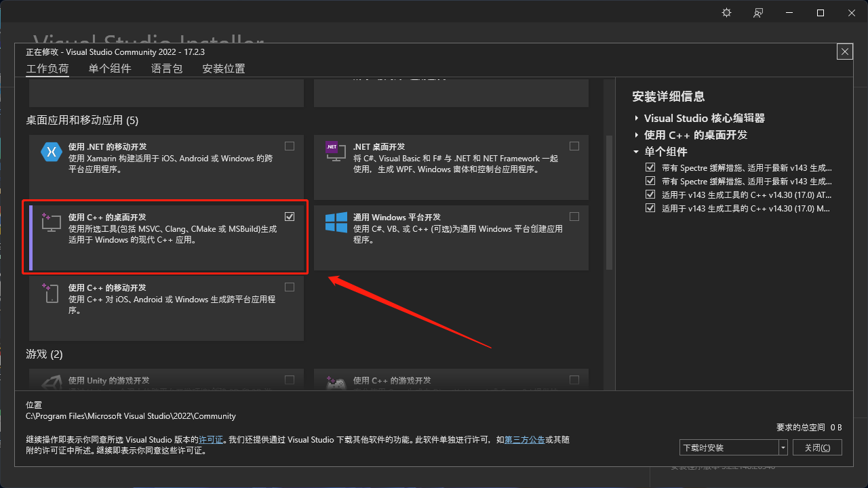Image resolution: width=868 pixels, height=488 pixels.
Task: Uncheck the second 带有 Spectre 缓解措施 component
Action: [650, 181]
